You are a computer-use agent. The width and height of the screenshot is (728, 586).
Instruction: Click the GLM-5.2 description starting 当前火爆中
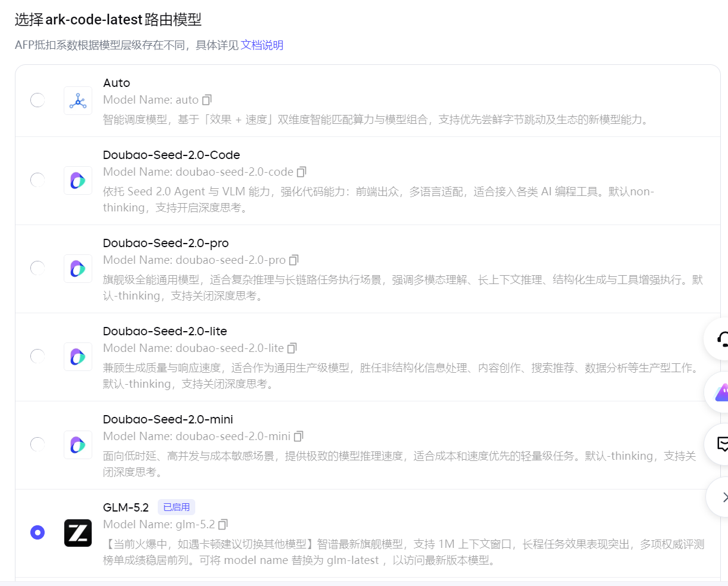pos(404,552)
